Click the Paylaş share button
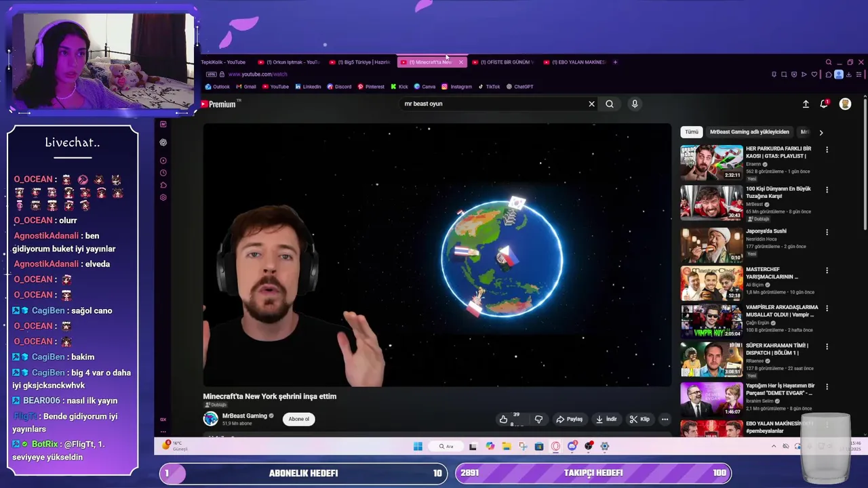 pos(570,419)
